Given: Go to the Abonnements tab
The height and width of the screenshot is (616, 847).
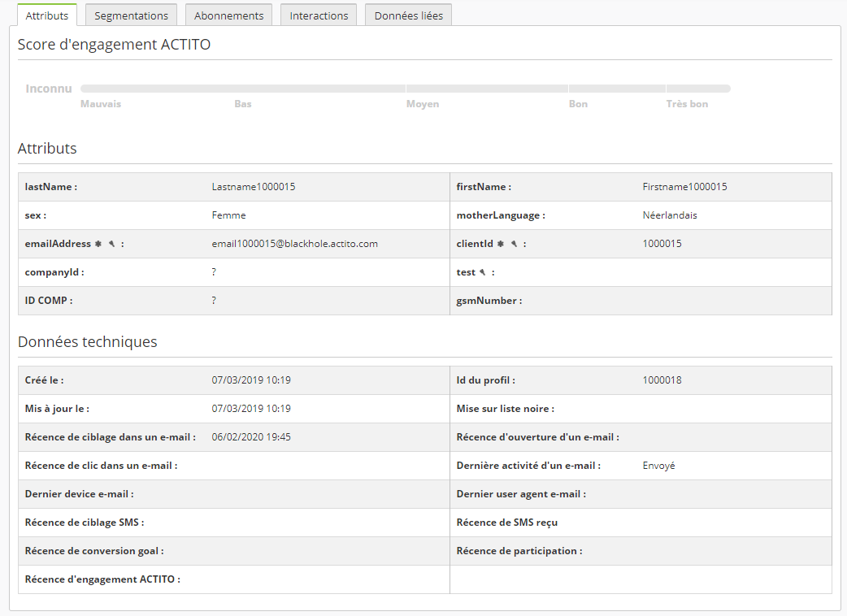Looking at the screenshot, I should [228, 15].
